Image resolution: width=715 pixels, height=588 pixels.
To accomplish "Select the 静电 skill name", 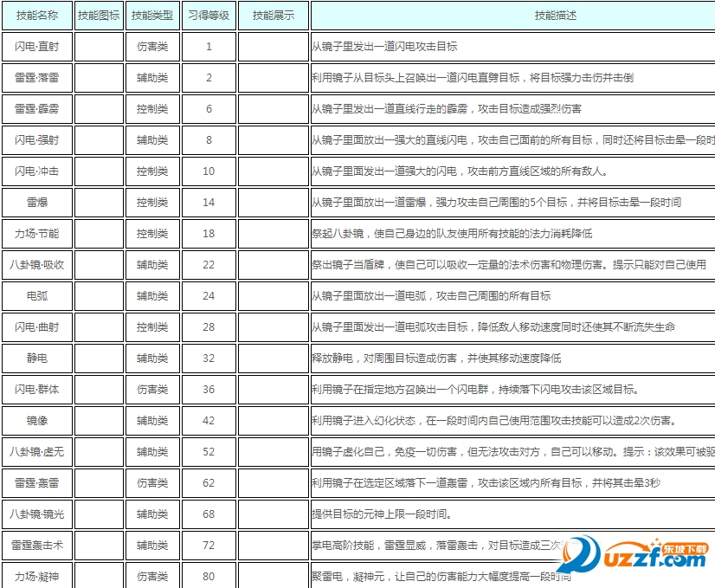I will pos(37,359).
